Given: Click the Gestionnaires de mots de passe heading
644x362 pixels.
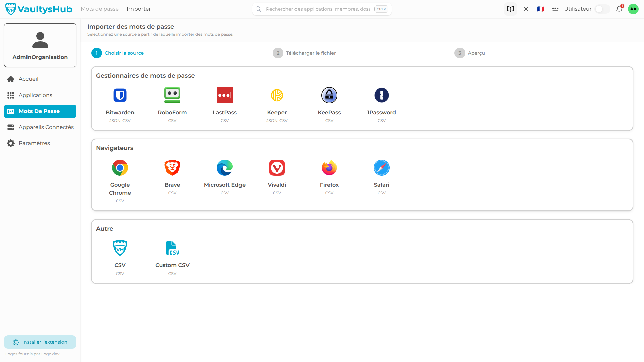Looking at the screenshot, I should tap(145, 76).
